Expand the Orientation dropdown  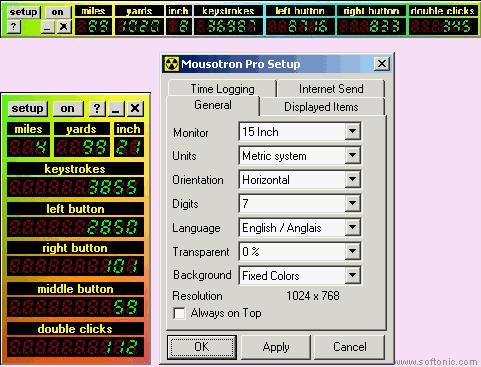(353, 180)
